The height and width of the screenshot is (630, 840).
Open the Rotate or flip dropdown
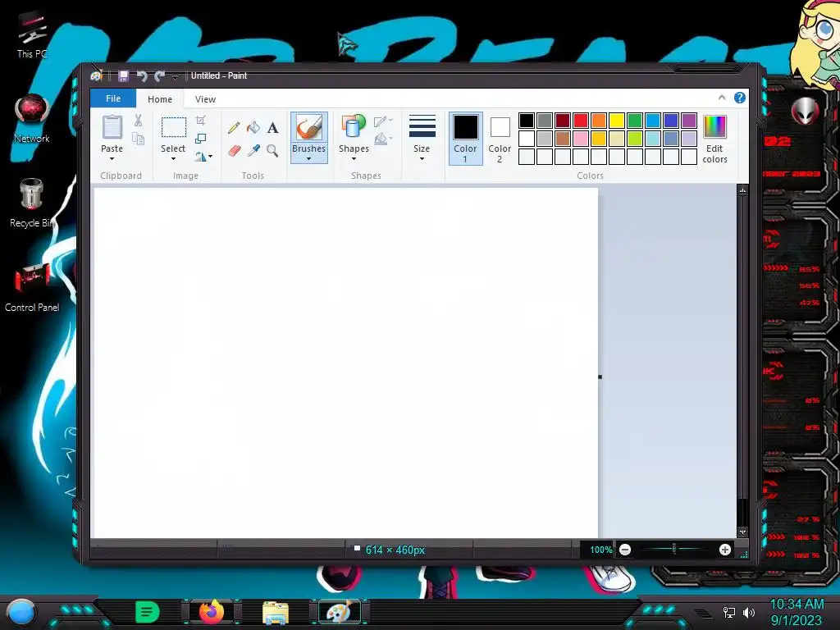tap(203, 157)
